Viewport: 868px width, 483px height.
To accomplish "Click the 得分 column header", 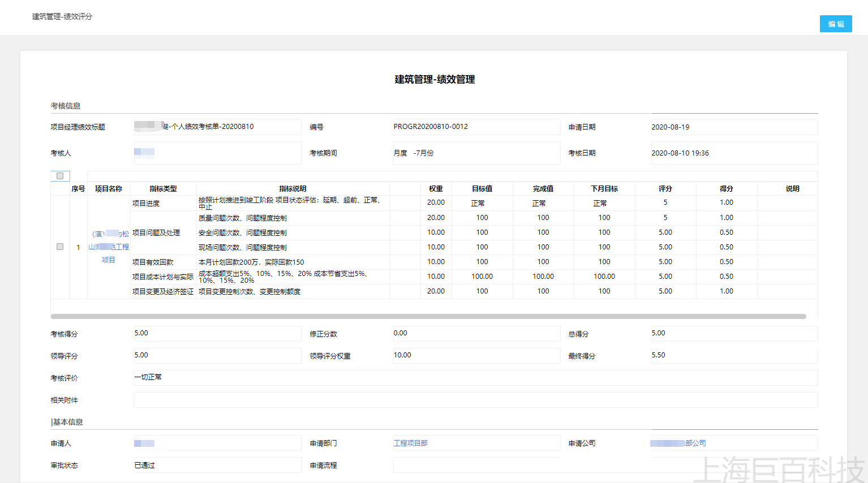I will pos(727,188).
